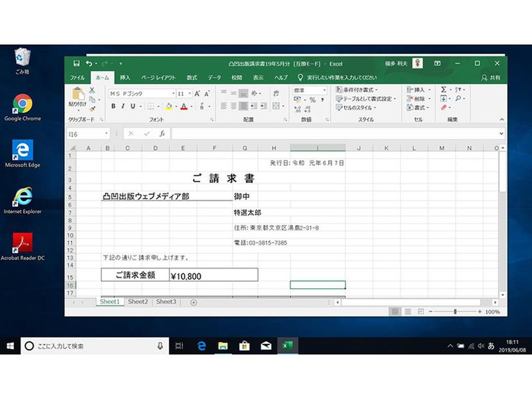This screenshot has width=532, height=399.
Task: Open Google Chrome from the desktop
Action: click(x=22, y=108)
